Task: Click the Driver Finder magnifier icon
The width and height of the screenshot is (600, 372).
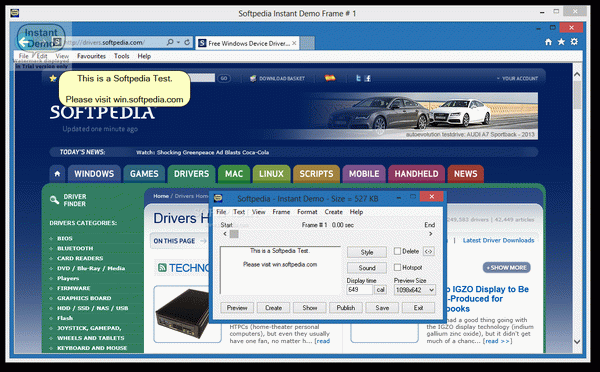Action: (x=54, y=200)
